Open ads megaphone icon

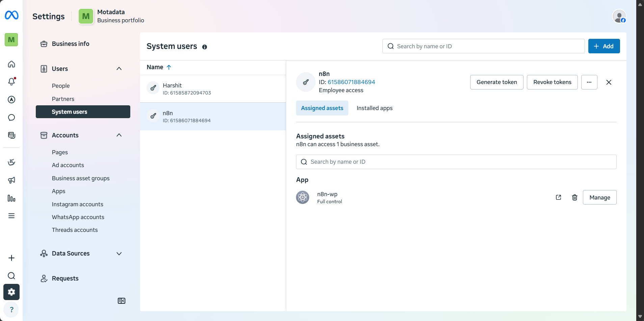pyautogui.click(x=11, y=180)
